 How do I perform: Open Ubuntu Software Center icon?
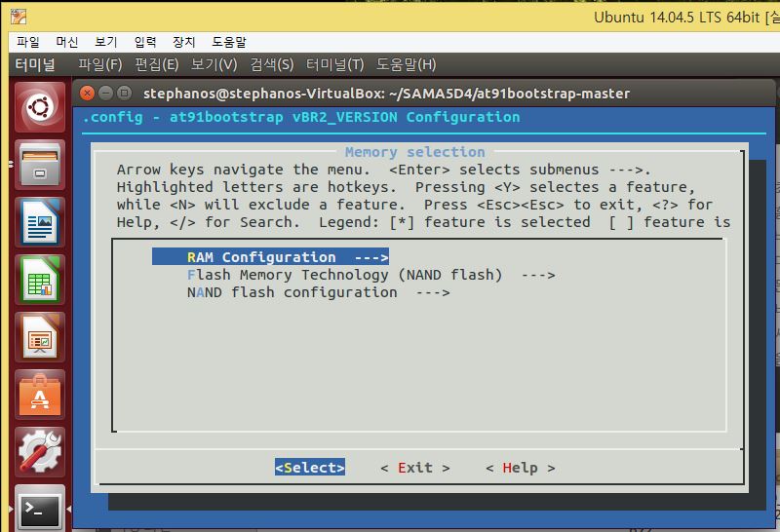pos(40,394)
